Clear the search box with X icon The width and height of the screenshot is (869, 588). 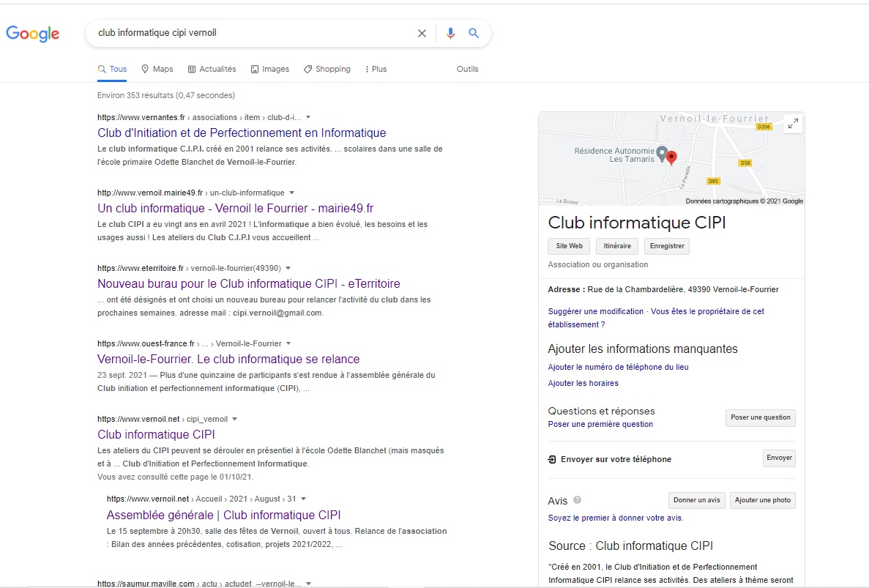422,33
